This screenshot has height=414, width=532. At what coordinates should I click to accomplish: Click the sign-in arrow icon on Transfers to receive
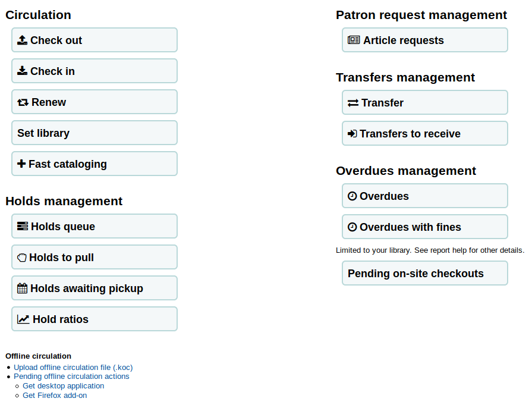pos(352,134)
